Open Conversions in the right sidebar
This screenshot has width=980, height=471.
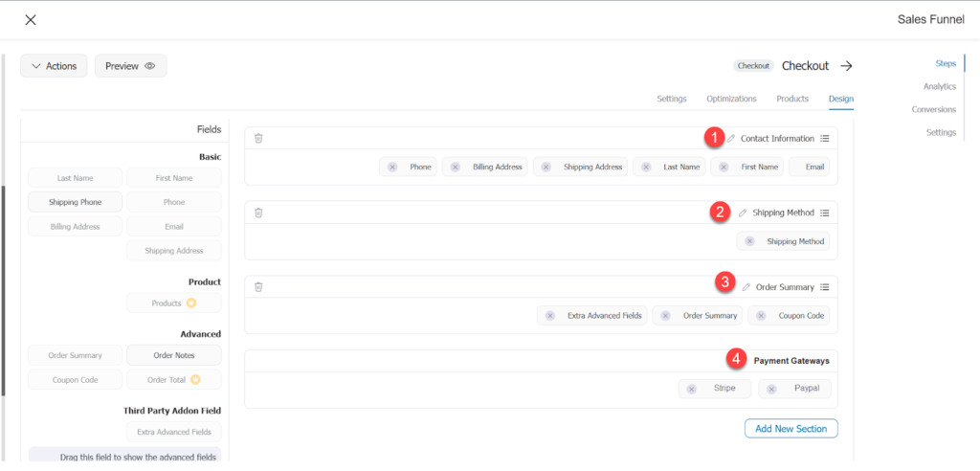(x=934, y=109)
